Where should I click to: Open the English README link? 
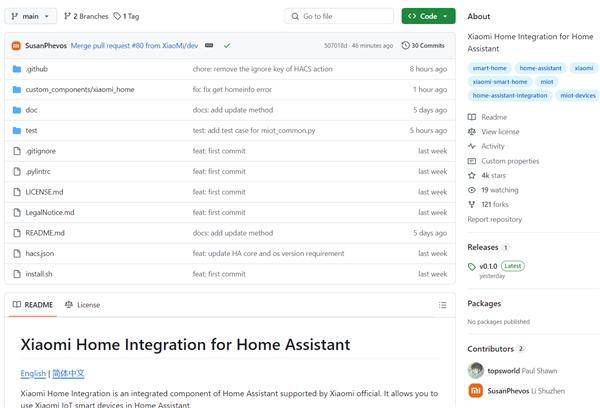tap(33, 374)
